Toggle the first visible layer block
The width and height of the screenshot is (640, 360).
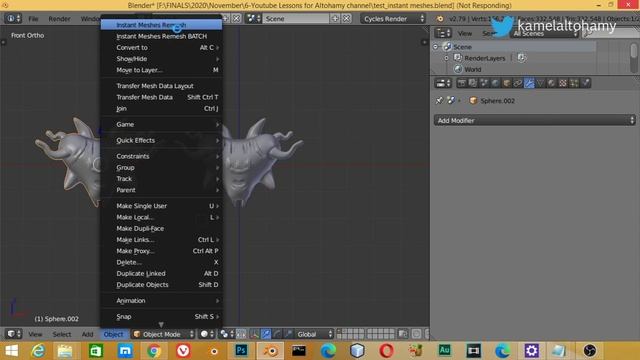[350, 334]
